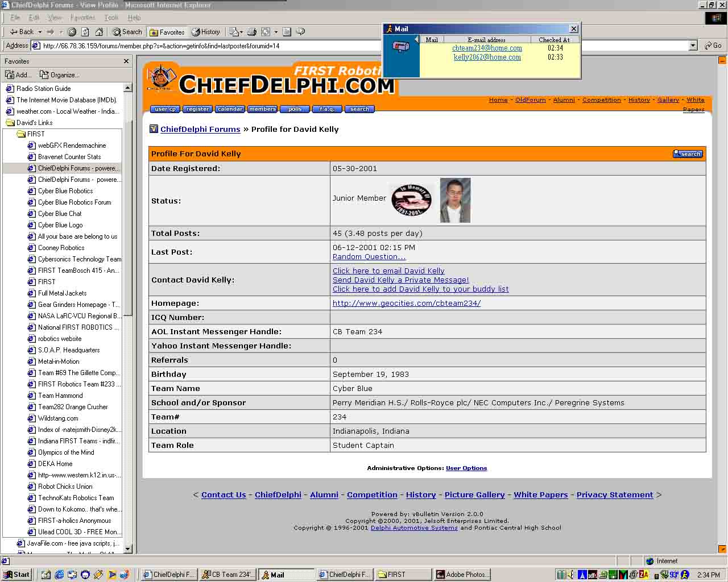Open webGFX Rendermachine favorite
728x582 pixels.
coord(67,145)
